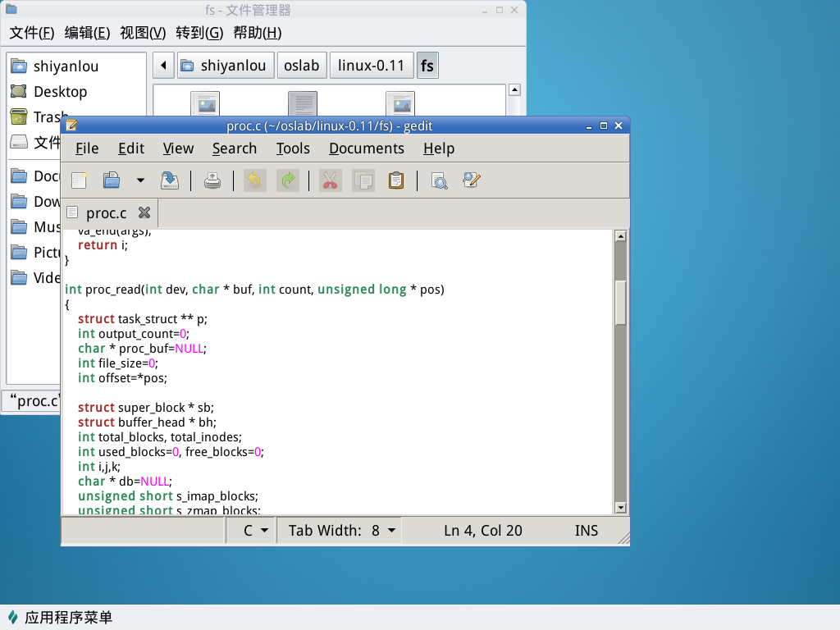Save the document with the Save icon
This screenshot has height=630, width=840.
point(170,180)
